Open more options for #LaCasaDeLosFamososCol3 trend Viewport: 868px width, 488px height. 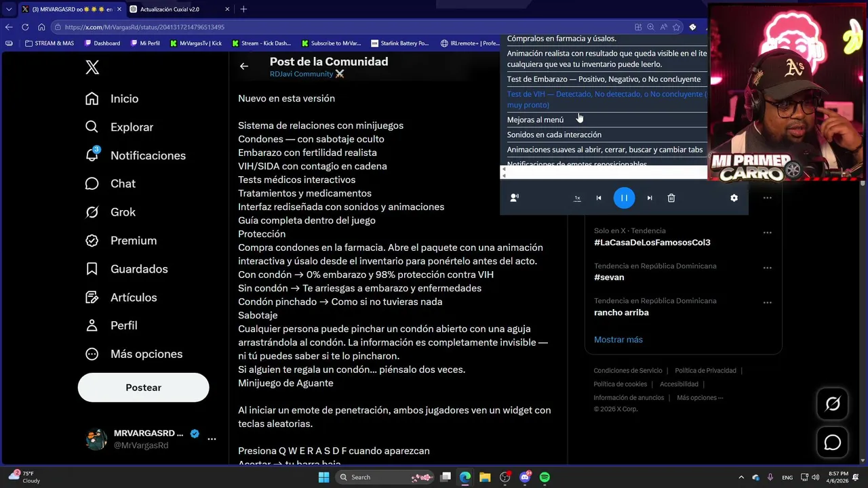coord(767,232)
